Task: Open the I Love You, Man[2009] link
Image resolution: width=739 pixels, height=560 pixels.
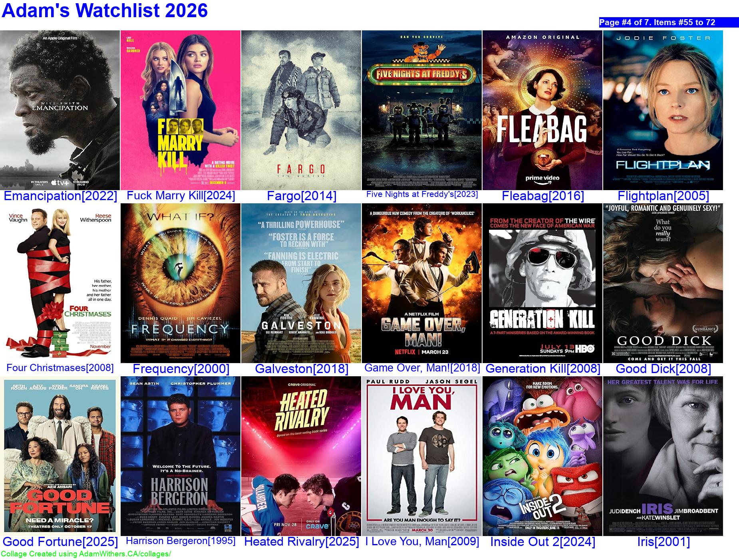Action: (x=422, y=542)
